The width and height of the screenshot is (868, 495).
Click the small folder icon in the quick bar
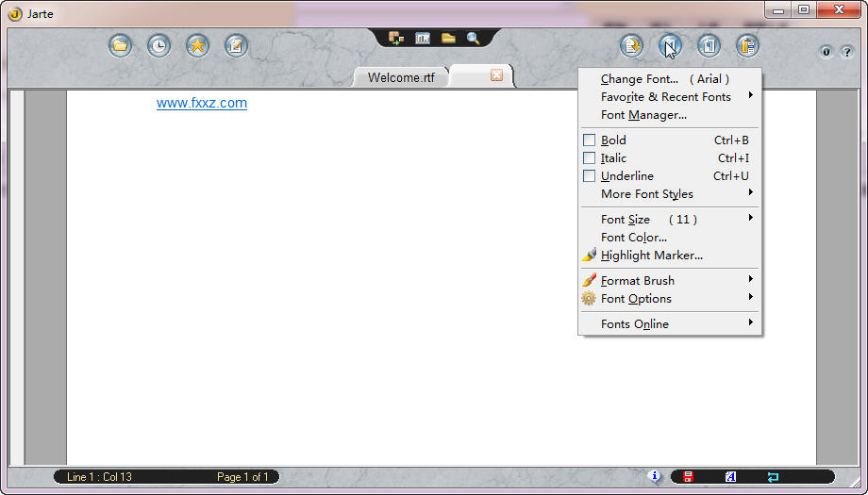coord(448,38)
